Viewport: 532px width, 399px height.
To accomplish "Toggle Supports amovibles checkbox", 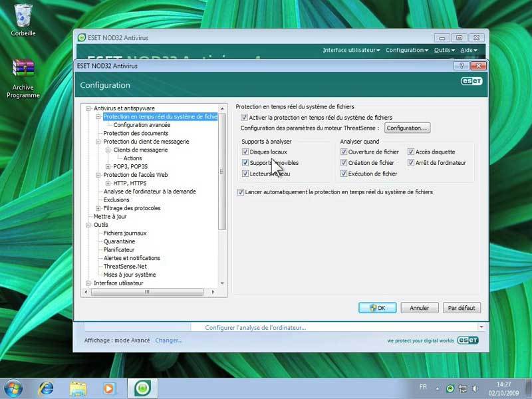I will (x=245, y=162).
